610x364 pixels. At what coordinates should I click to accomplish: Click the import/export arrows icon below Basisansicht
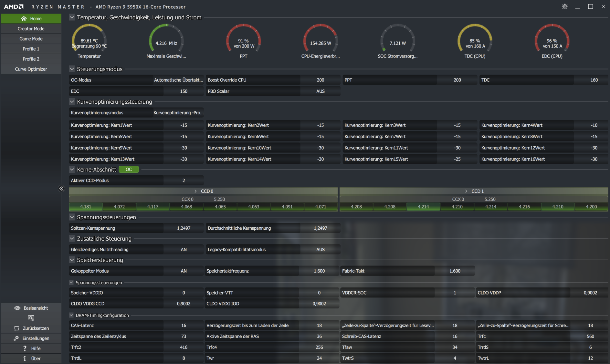31,318
